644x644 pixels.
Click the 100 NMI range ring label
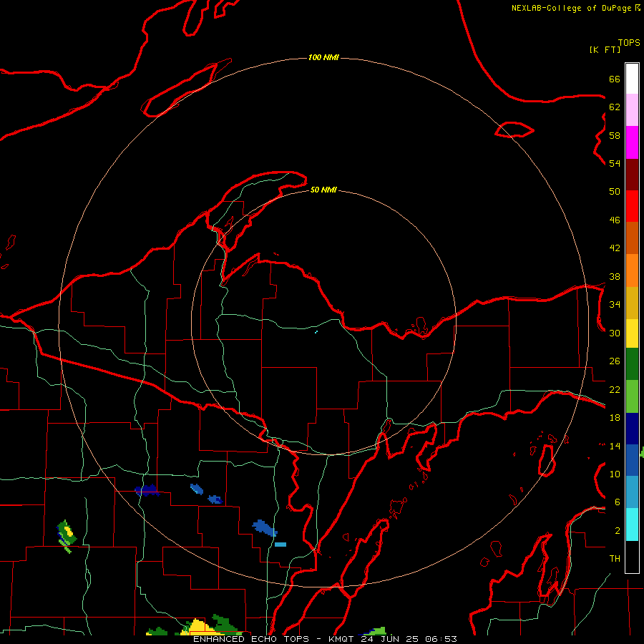pyautogui.click(x=323, y=57)
